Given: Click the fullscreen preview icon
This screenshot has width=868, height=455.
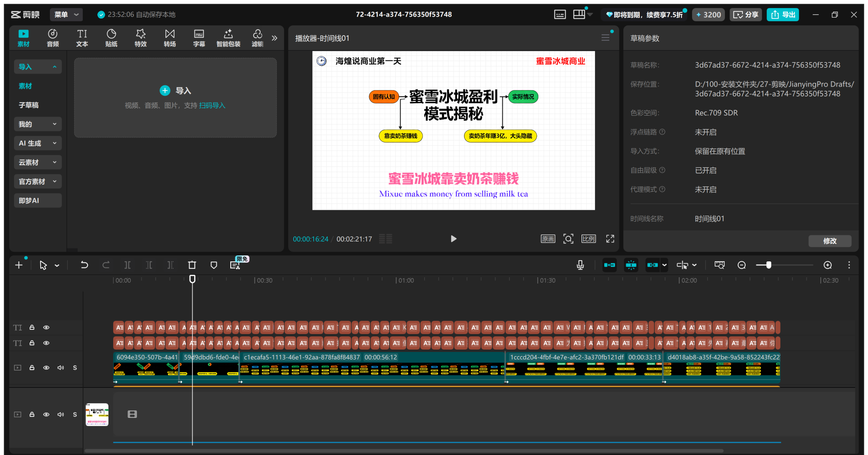Looking at the screenshot, I should 610,239.
